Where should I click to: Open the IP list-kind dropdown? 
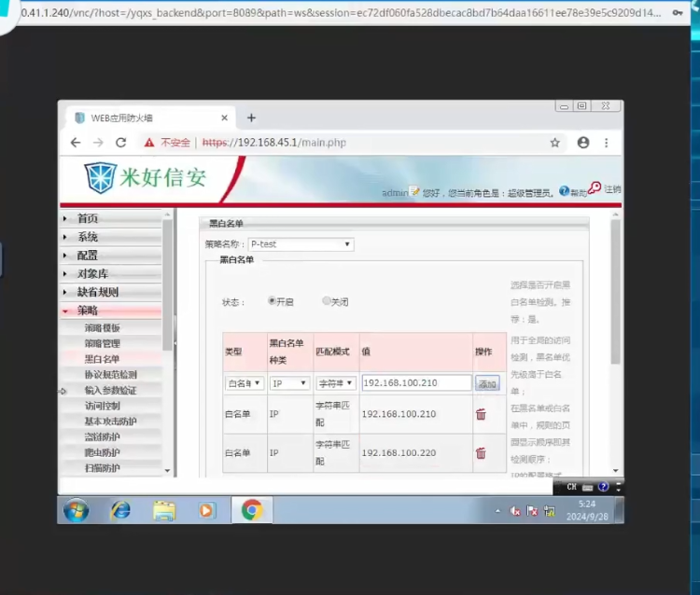[x=289, y=383]
